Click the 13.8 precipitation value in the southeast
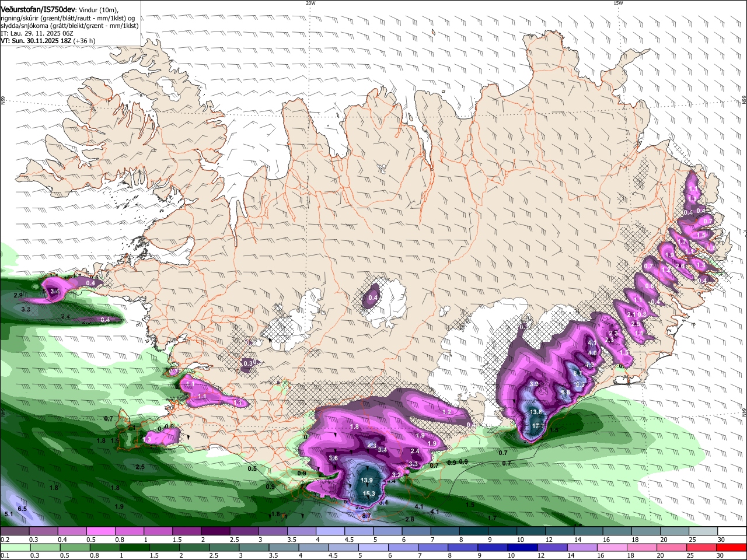The image size is (747, 560). pos(536,412)
